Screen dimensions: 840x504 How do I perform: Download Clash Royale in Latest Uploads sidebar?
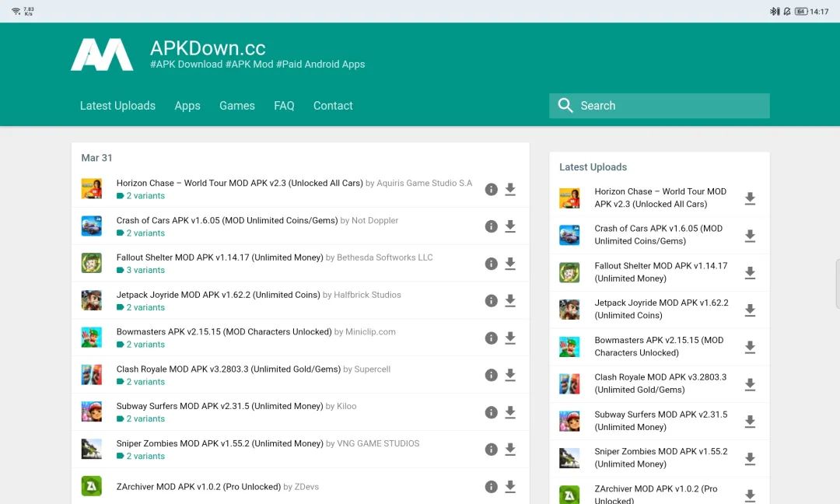[750, 384]
